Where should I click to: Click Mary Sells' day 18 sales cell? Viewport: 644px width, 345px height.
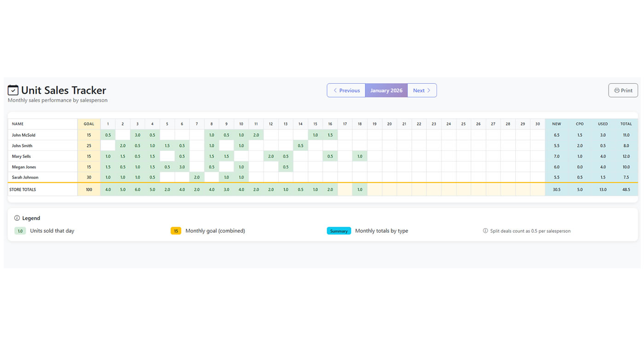360,156
